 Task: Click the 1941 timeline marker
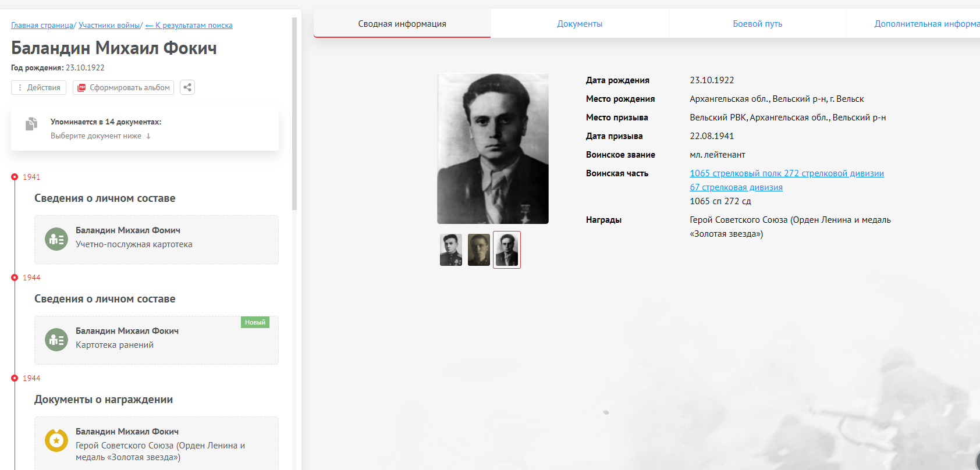click(15, 177)
